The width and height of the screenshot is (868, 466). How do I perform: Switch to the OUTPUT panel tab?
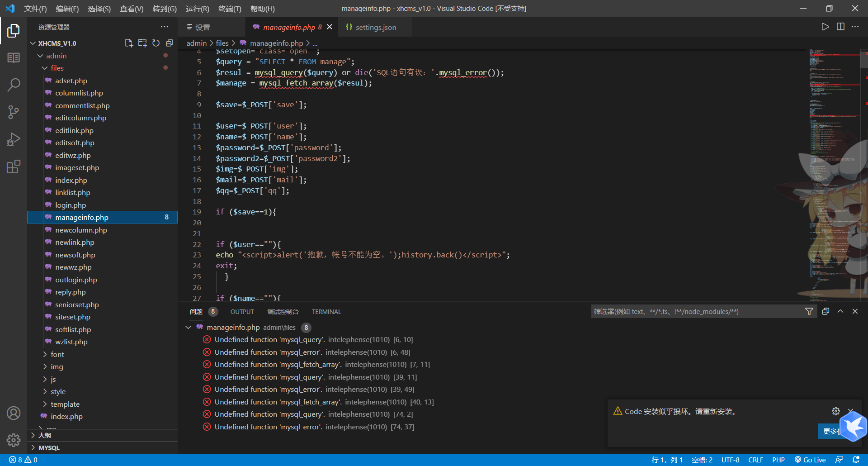(242, 312)
